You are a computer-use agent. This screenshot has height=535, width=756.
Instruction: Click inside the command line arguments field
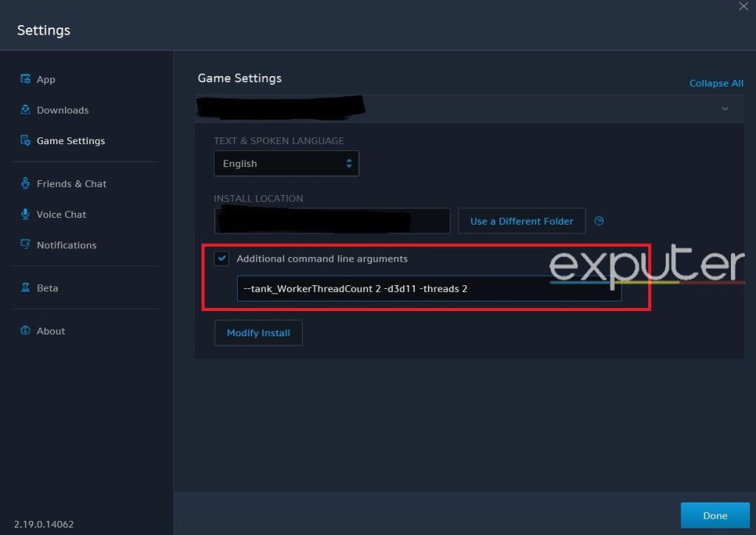point(428,288)
